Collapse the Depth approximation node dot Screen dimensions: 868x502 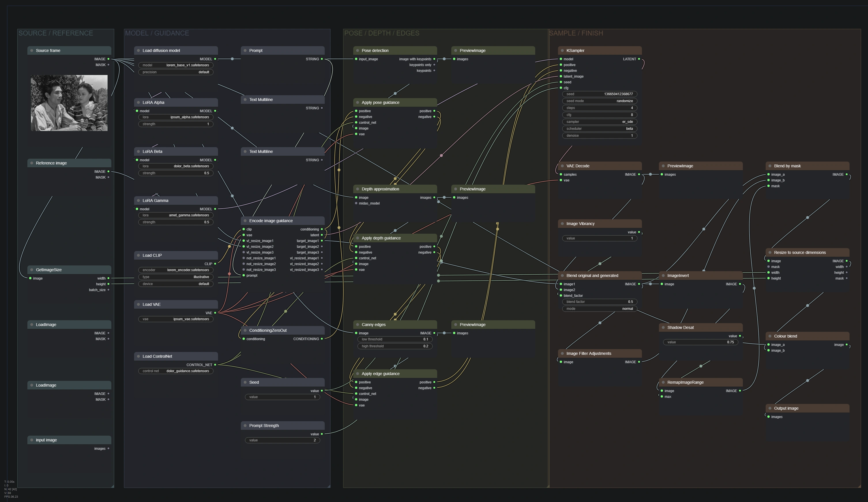[358, 189]
